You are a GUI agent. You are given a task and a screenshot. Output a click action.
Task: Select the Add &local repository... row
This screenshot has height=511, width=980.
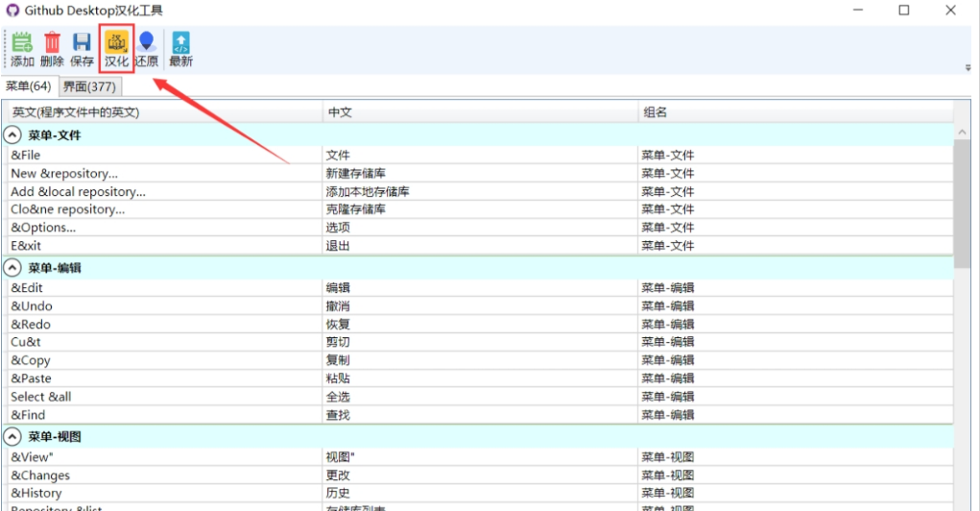(x=480, y=191)
